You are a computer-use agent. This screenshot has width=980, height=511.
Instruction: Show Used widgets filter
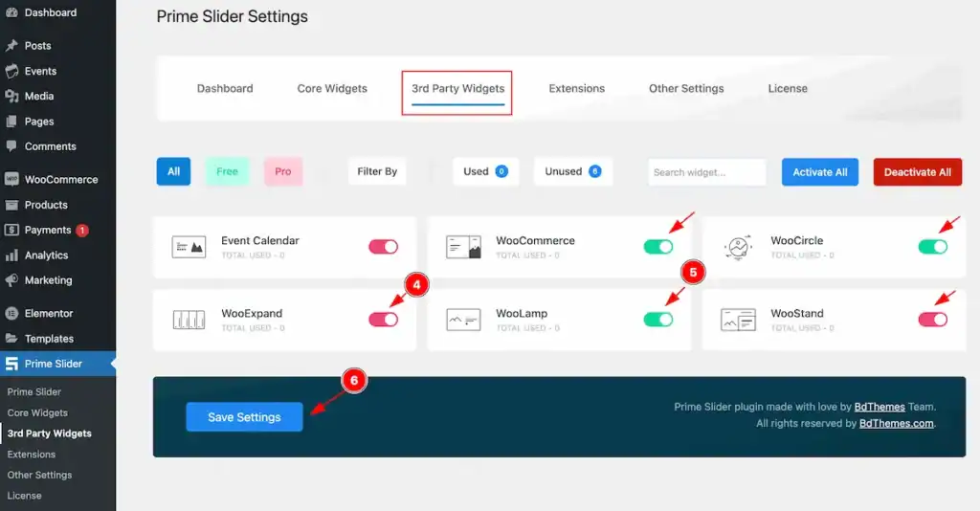(485, 172)
